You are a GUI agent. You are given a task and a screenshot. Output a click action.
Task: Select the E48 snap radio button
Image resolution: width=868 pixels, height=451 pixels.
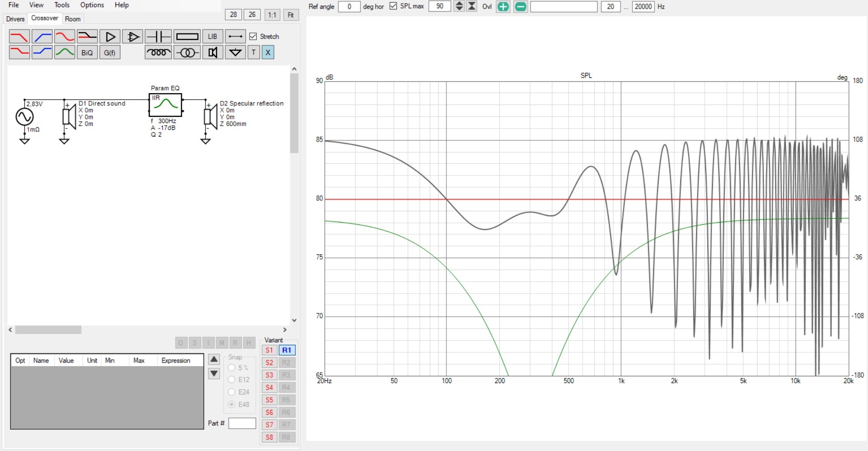point(232,404)
